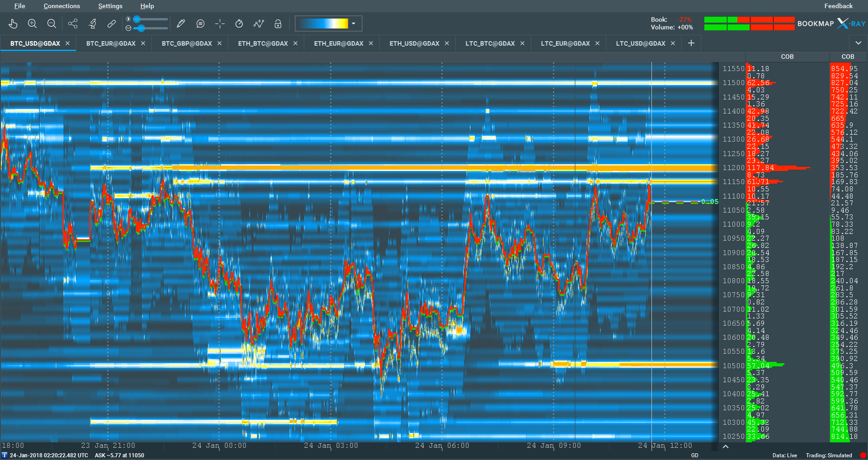This screenshot has width=868, height=460.
Task: Expand the bottom panel up-arrow
Action: point(726,446)
